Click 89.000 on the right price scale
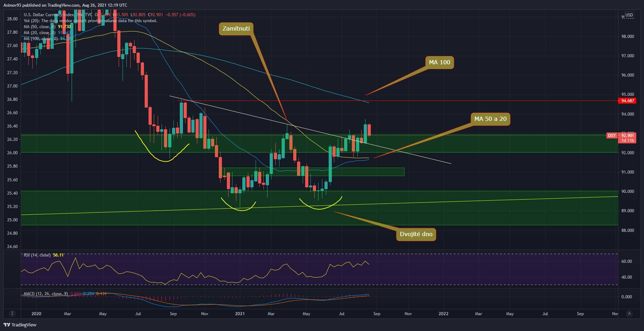 627,211
